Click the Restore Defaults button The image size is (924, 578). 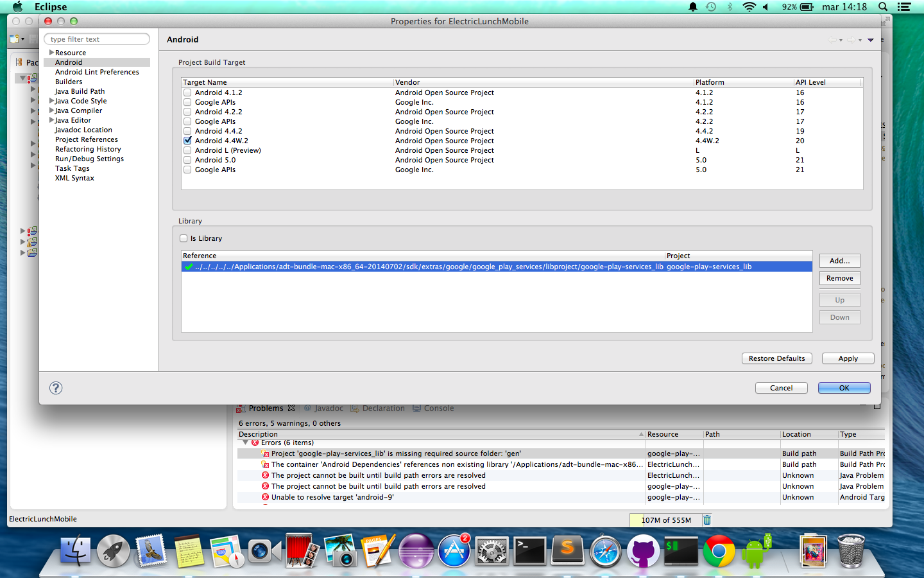tap(776, 358)
